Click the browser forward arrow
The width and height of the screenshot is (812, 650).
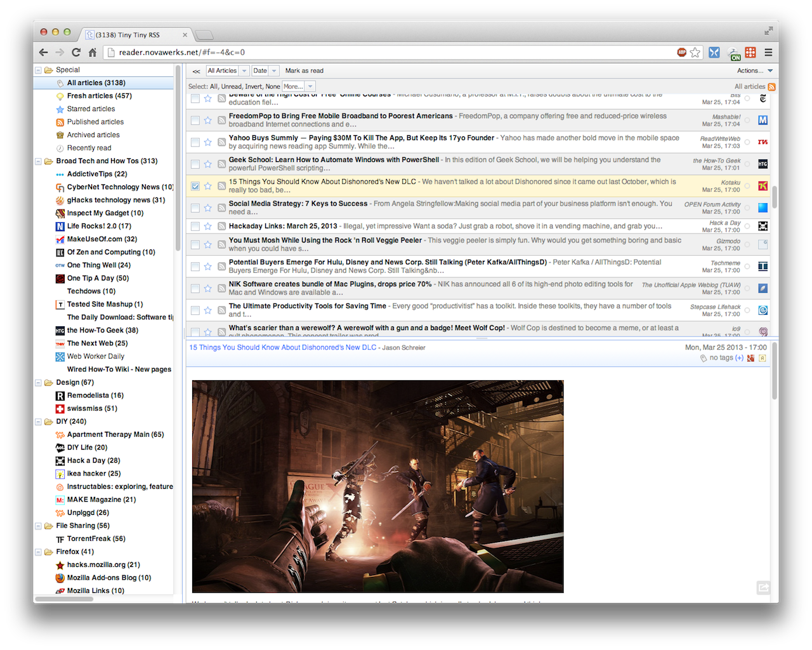coord(60,53)
